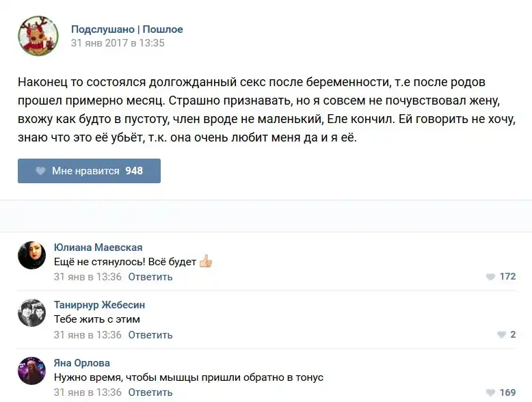Click Танирнур Жебесин's avatar

click(32, 313)
